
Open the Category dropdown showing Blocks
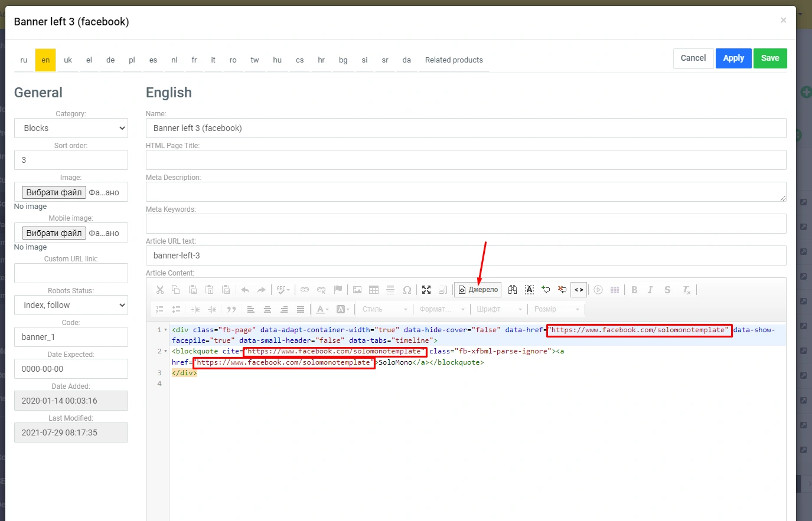click(71, 128)
